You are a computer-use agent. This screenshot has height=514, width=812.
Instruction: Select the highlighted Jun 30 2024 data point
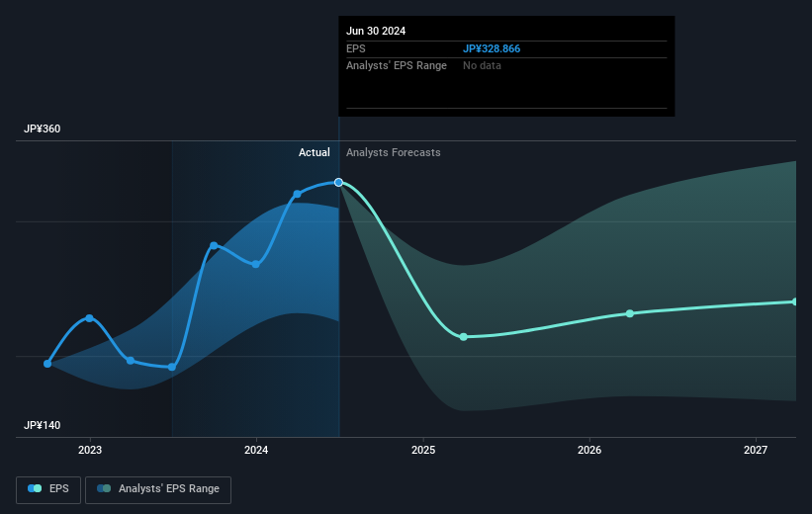338,182
